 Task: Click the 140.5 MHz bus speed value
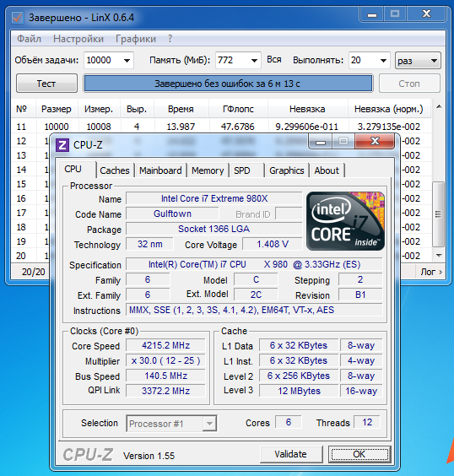pyautogui.click(x=165, y=376)
